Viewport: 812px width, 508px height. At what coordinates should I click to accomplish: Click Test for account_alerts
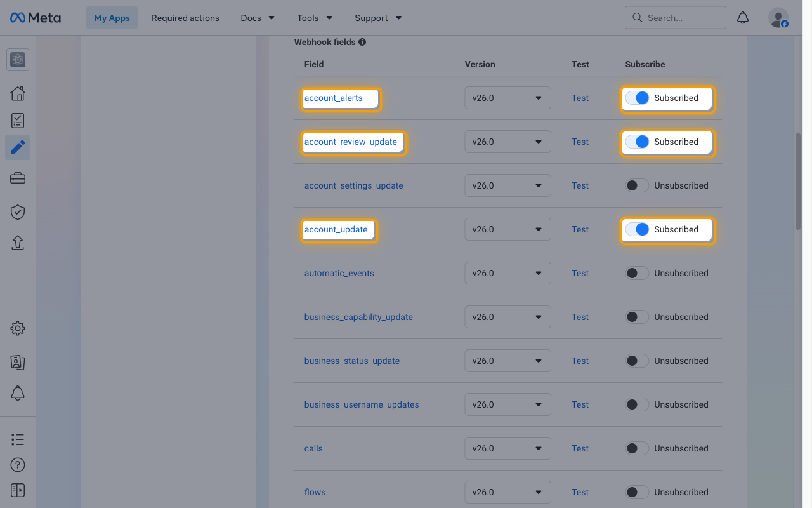click(580, 98)
